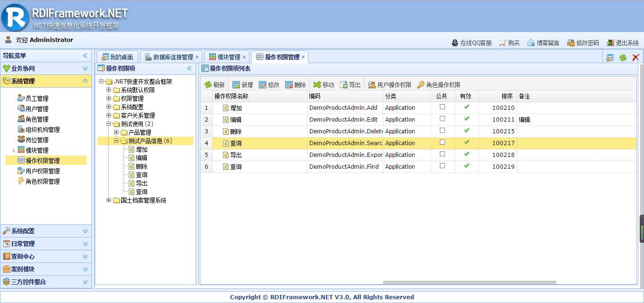The height and width of the screenshot is (303, 644).
Task: Collapse the 导航菜单 side panel
Action: pos(85,56)
